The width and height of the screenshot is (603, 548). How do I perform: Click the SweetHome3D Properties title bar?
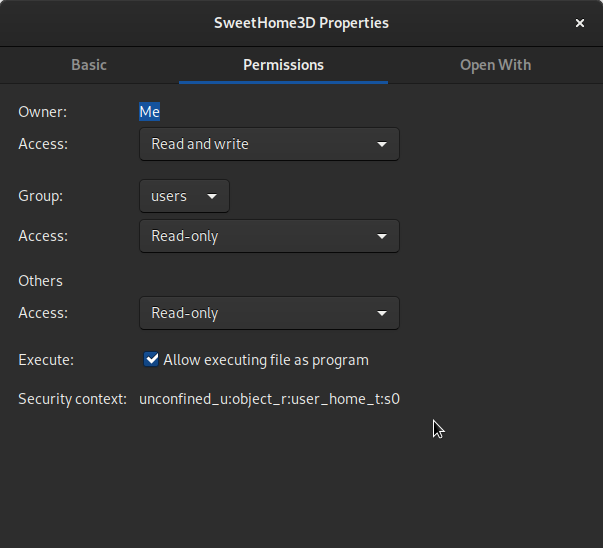coord(301,23)
